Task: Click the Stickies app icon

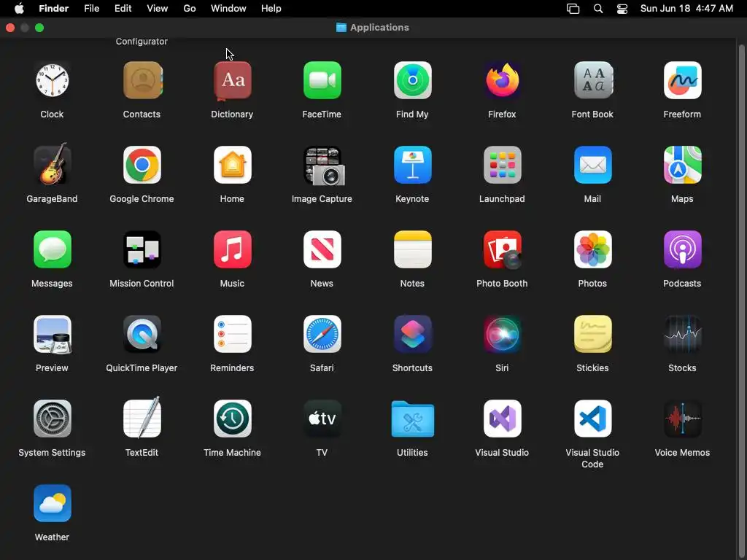Action: [592, 334]
